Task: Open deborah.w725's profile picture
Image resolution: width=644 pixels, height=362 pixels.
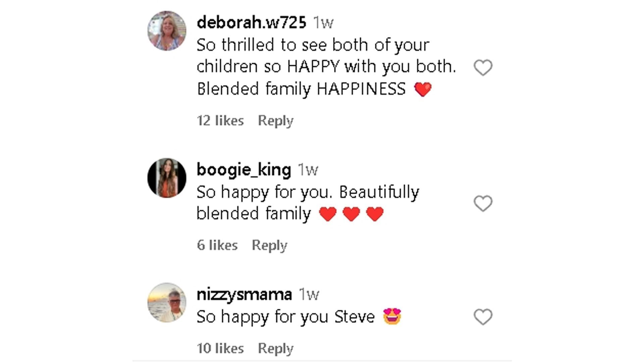Action: tap(167, 31)
